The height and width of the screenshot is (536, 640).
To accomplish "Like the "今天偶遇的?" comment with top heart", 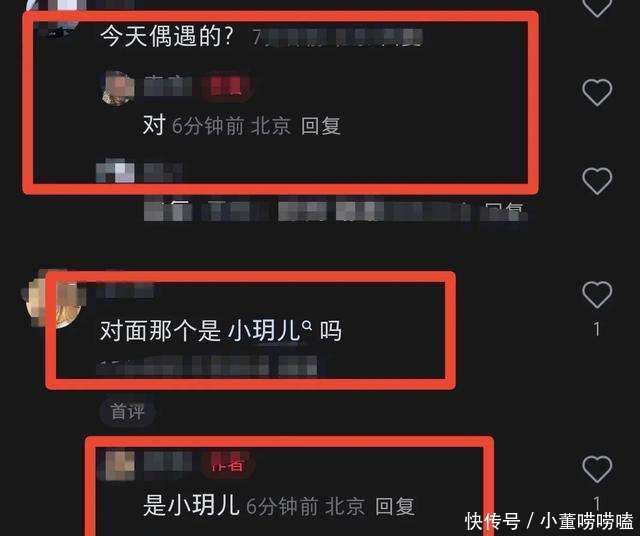I will click(597, 6).
